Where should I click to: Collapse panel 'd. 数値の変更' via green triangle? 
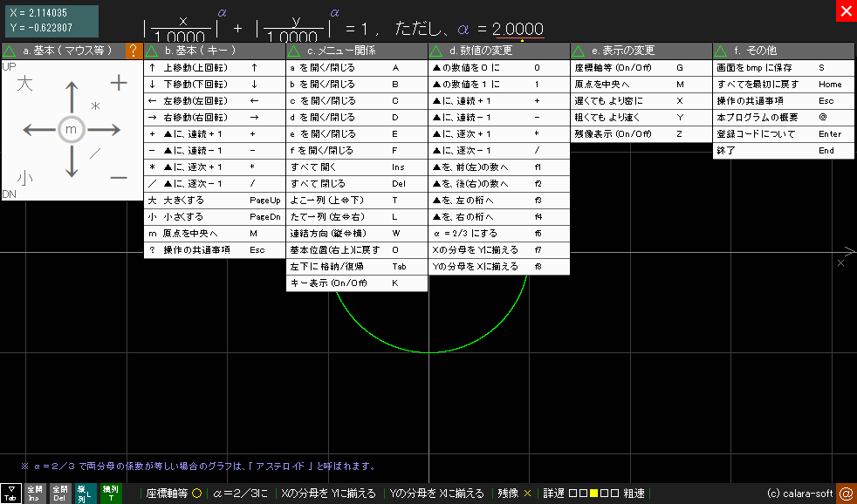[x=437, y=51]
